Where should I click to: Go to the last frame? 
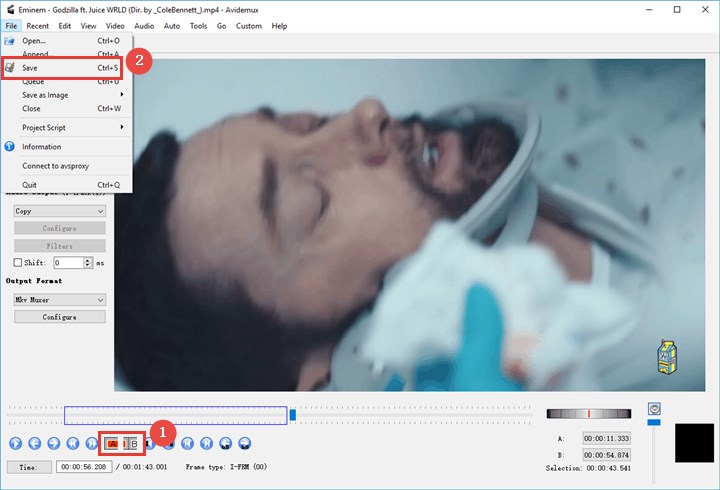pyautogui.click(x=207, y=443)
